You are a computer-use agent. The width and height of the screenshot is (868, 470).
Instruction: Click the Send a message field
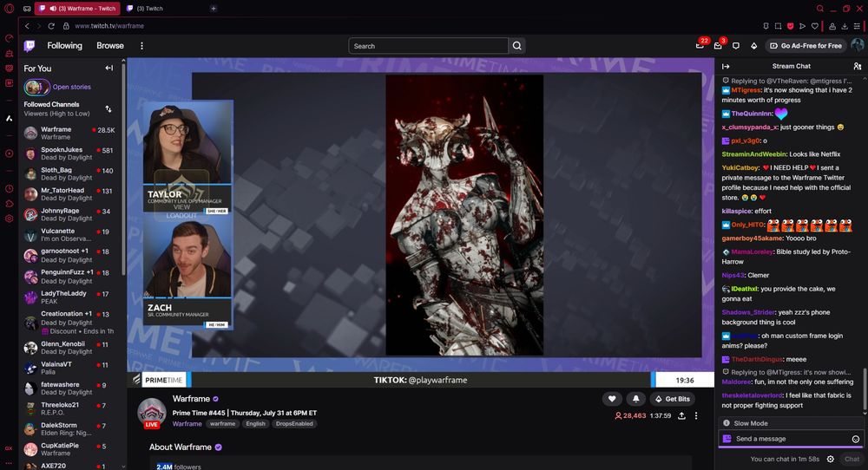pos(791,439)
